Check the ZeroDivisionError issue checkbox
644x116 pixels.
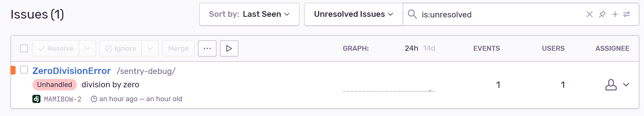click(24, 70)
